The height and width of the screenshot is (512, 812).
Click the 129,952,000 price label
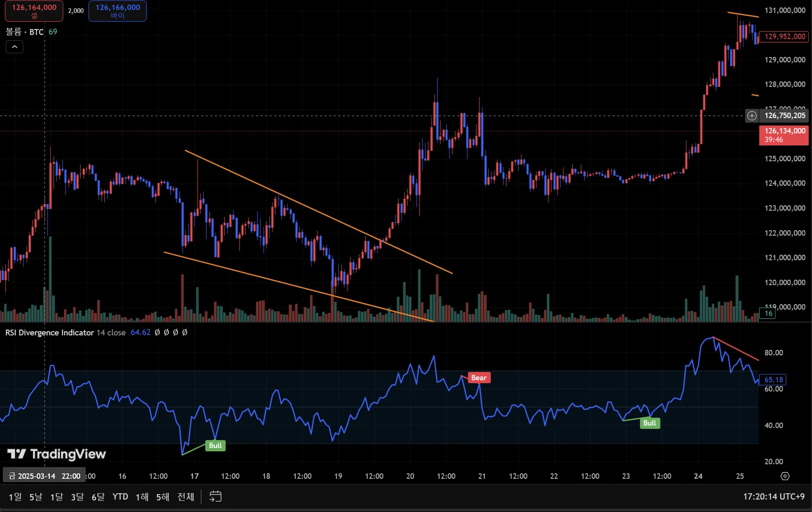point(785,37)
